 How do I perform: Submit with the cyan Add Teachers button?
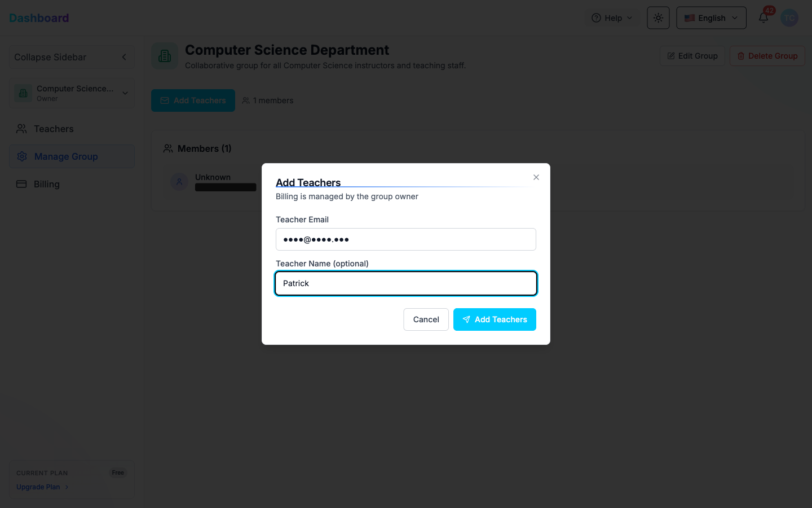[x=495, y=319]
